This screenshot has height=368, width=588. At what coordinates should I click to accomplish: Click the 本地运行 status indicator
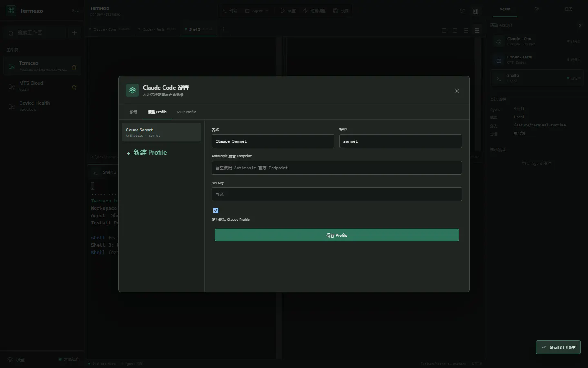tap(69, 359)
